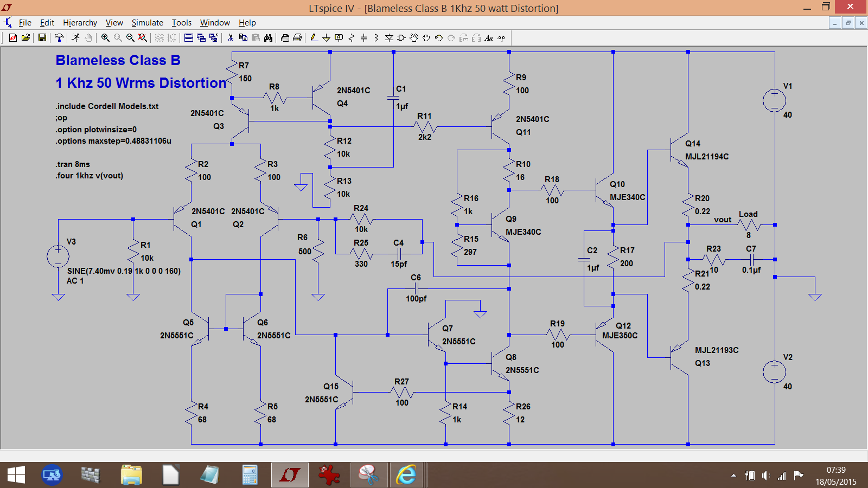Click the C6 100pf capacitor value
868x488 pixels.
(x=416, y=299)
